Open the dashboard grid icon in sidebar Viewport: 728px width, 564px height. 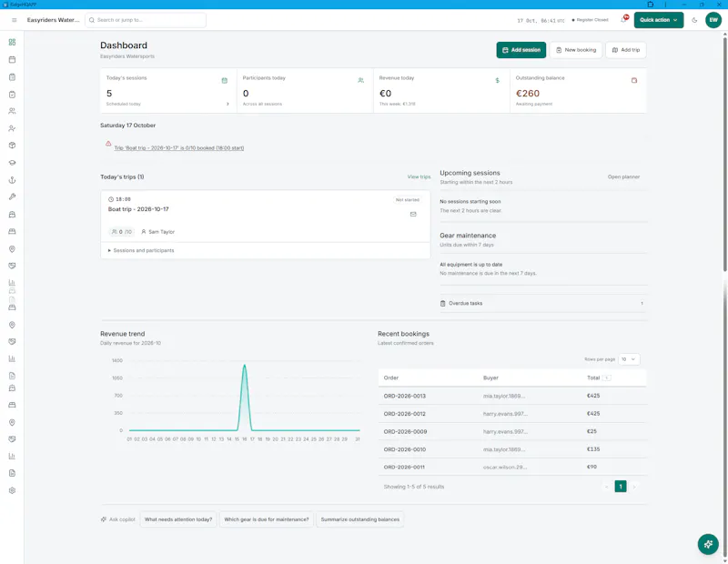tap(12, 42)
